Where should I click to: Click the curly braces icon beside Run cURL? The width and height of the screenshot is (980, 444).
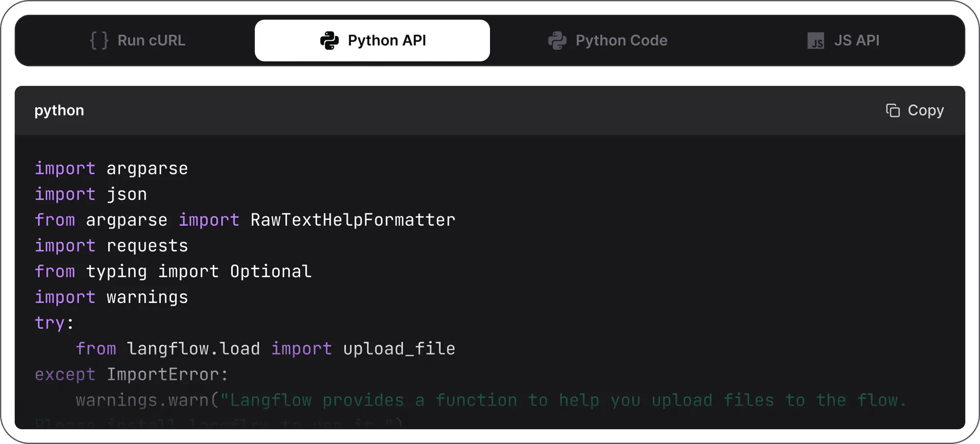99,40
